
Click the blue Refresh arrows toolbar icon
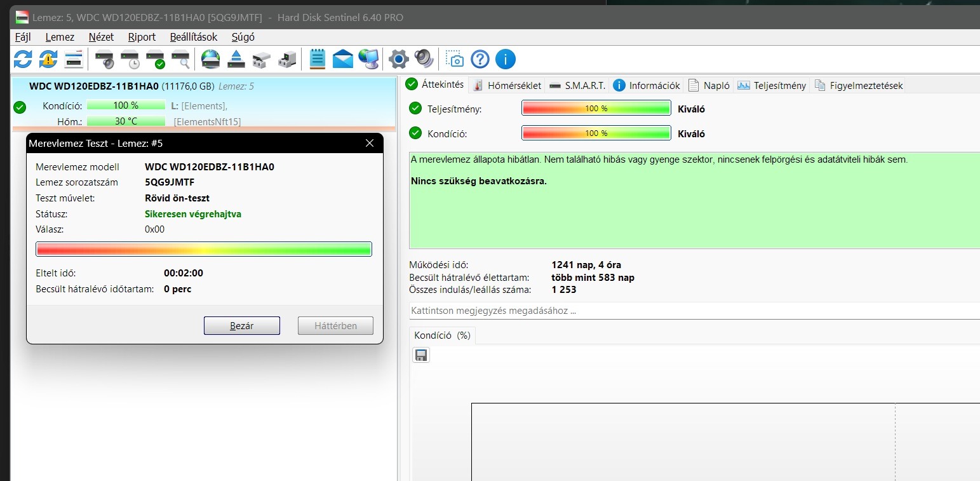(x=23, y=59)
